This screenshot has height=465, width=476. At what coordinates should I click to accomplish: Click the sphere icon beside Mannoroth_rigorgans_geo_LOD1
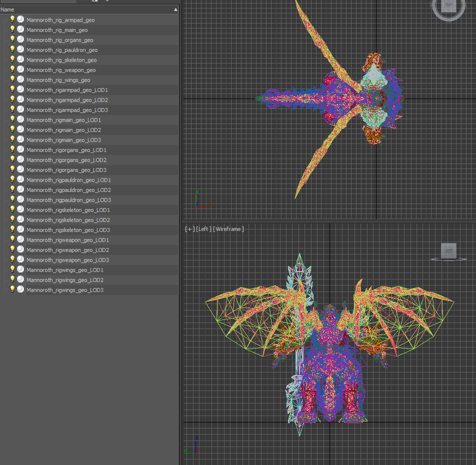pyautogui.click(x=20, y=149)
